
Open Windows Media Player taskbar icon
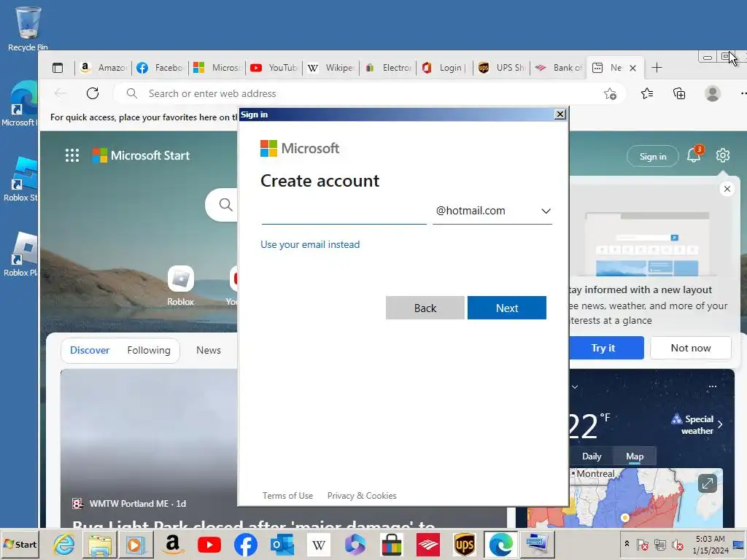point(136,544)
